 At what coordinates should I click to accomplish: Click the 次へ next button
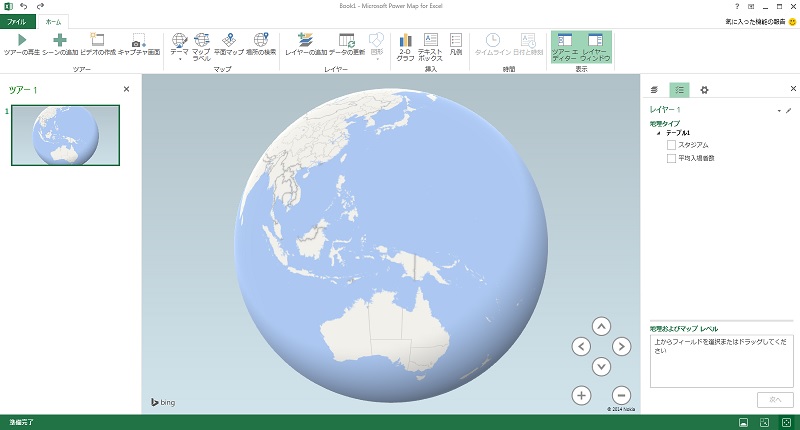775,399
